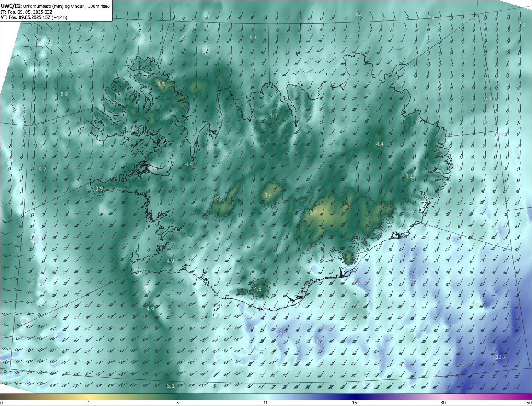Click the title 'Úrkomumætti (mm) og vindur í 100m hæð'
Viewport: 532px width, 406px height.
tap(67, 5)
